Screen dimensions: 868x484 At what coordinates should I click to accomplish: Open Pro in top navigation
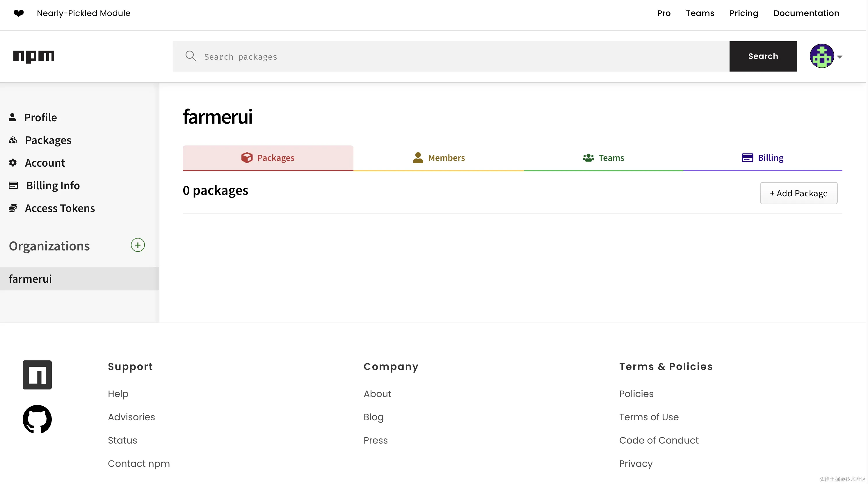point(664,13)
